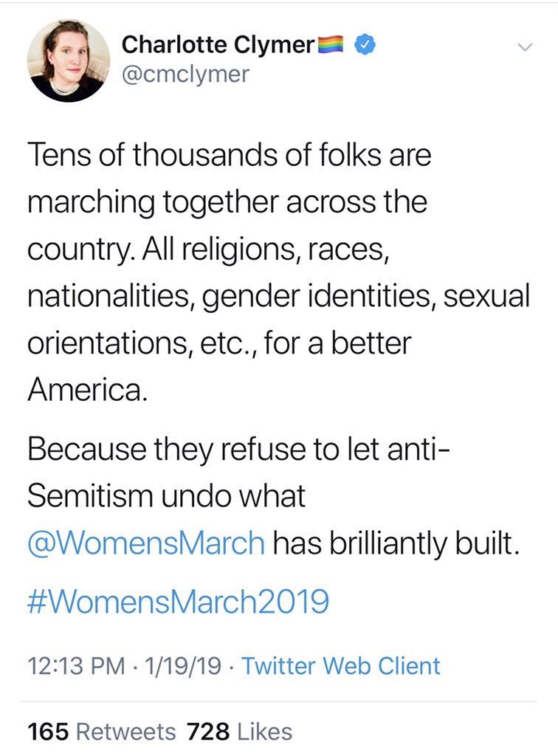Open the @cmclymer handle

click(x=185, y=74)
